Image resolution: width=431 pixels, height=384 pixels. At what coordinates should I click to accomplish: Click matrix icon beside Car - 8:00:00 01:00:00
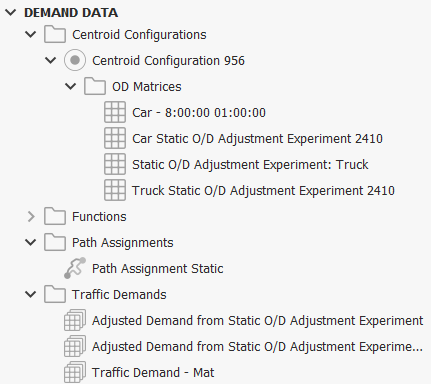tap(115, 112)
